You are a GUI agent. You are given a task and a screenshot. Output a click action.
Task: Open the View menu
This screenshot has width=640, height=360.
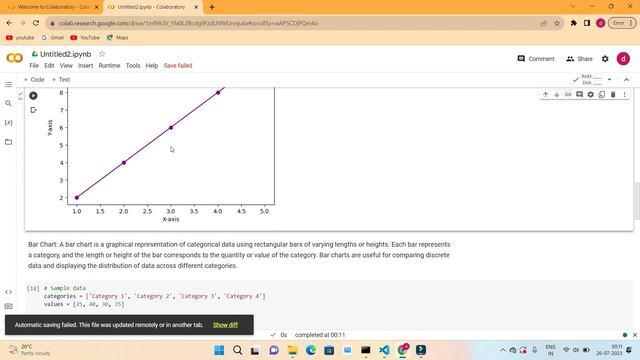click(x=66, y=66)
